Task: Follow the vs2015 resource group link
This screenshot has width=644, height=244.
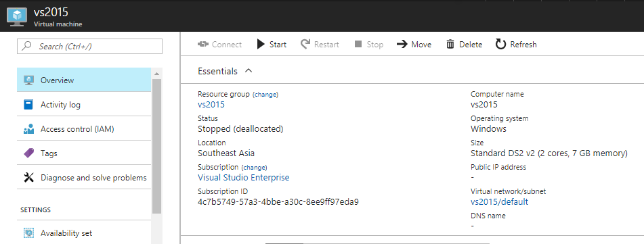Action: (x=211, y=105)
